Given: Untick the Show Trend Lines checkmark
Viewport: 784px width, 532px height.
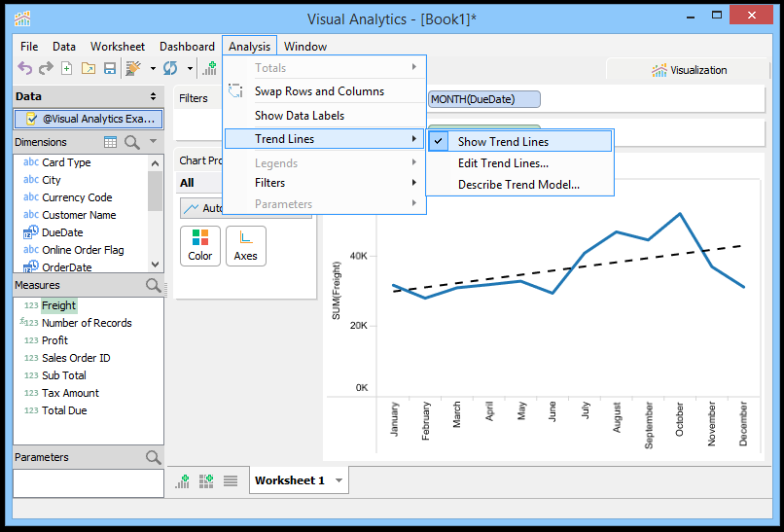Looking at the screenshot, I should coord(439,141).
